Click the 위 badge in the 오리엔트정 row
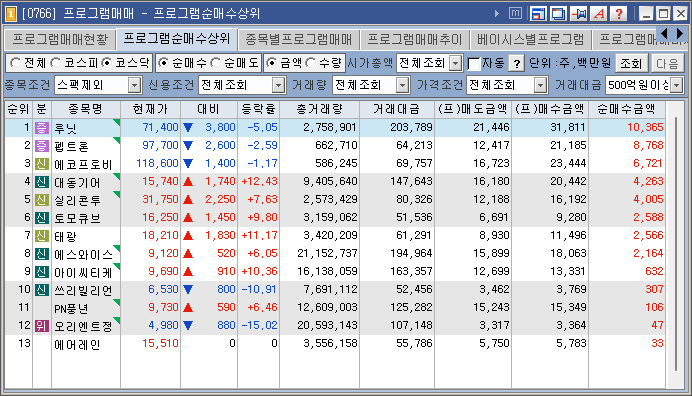Screen dimensions: 692x396 tap(41, 326)
